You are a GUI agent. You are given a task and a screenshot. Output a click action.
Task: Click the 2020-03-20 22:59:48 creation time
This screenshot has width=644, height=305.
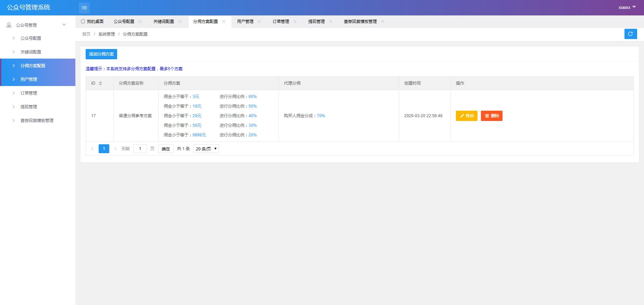[x=423, y=116]
